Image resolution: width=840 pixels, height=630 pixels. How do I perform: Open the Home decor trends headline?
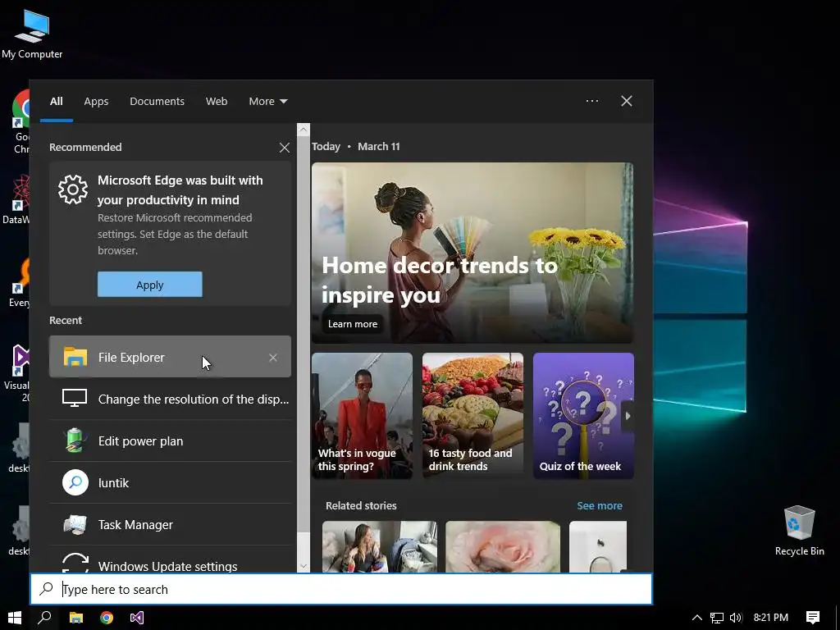440,281
